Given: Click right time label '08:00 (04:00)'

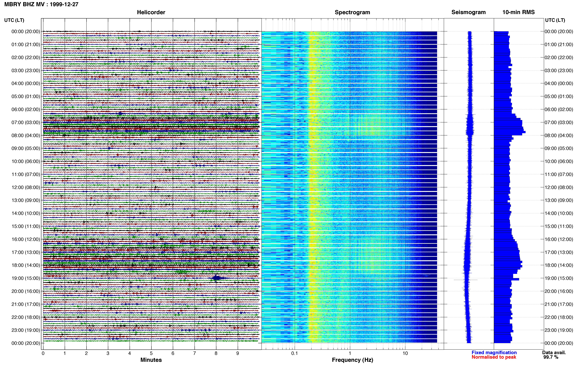Looking at the screenshot, I should (x=559, y=136).
